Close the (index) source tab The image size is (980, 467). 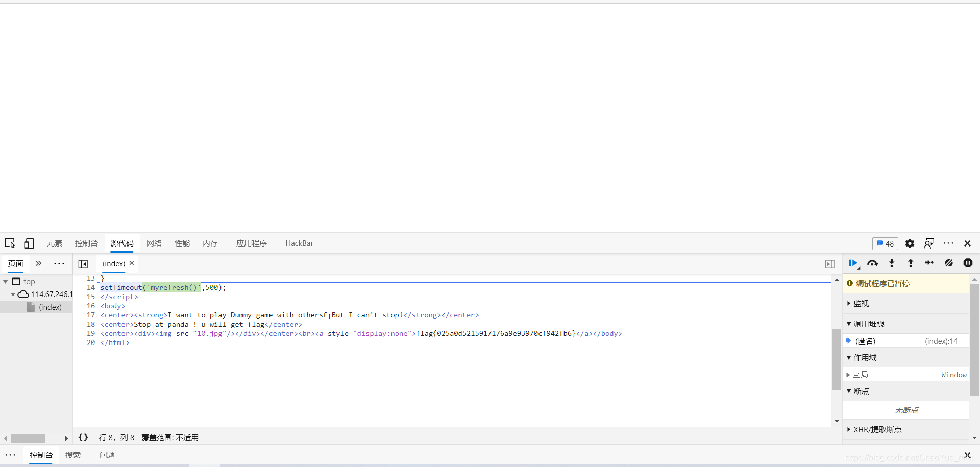click(x=131, y=263)
